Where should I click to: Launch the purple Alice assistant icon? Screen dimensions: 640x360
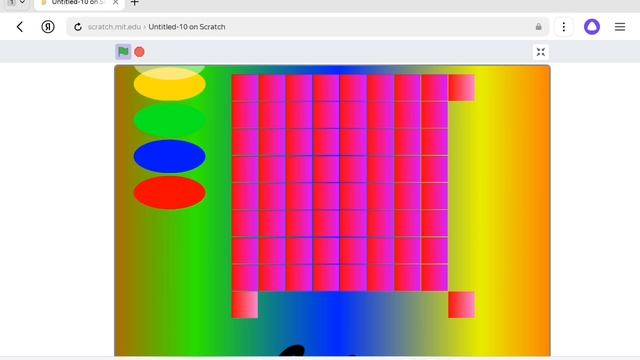pos(592,27)
